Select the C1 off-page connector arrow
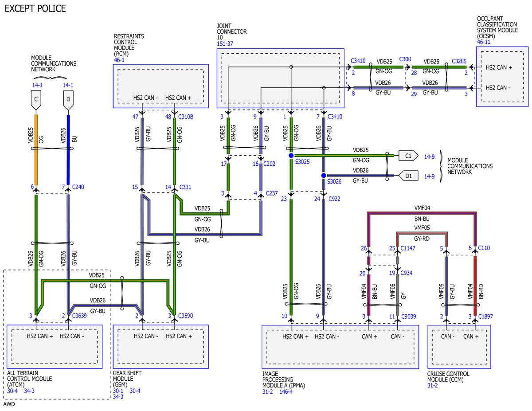Screen dimensions: 532x411 [407, 156]
